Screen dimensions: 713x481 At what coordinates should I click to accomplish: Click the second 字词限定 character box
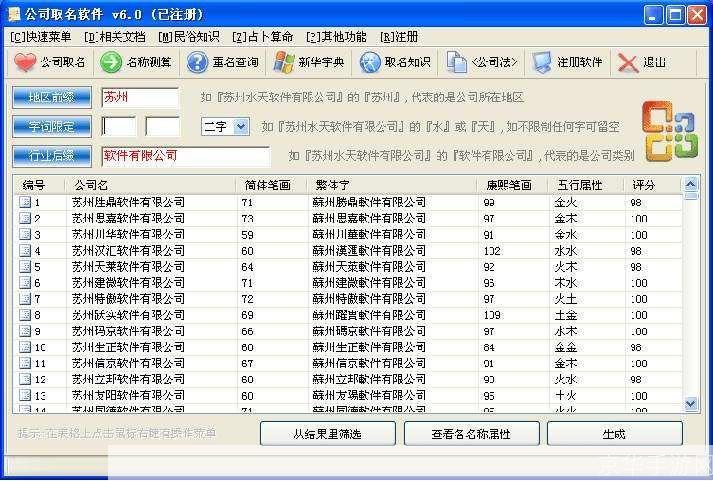click(x=162, y=126)
